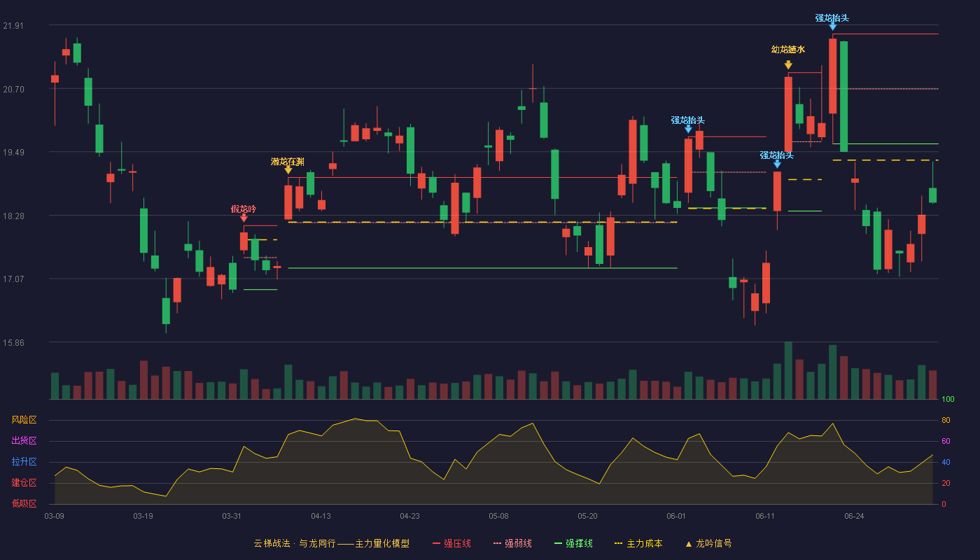980x560 pixels.
Task: Click the 21.91 price axis label
Action: tap(13, 26)
